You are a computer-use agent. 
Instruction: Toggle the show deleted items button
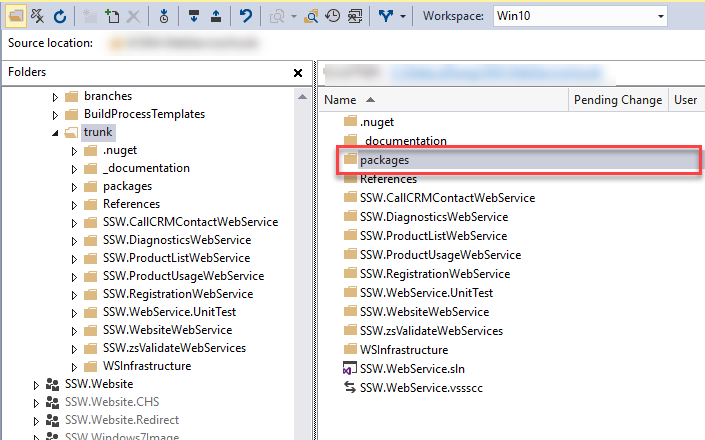[x=38, y=16]
